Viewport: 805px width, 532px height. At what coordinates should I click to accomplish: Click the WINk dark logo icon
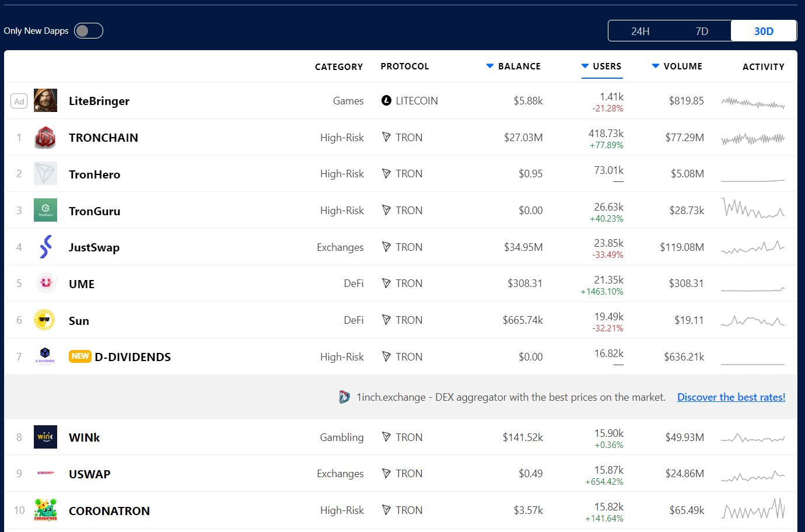click(45, 437)
